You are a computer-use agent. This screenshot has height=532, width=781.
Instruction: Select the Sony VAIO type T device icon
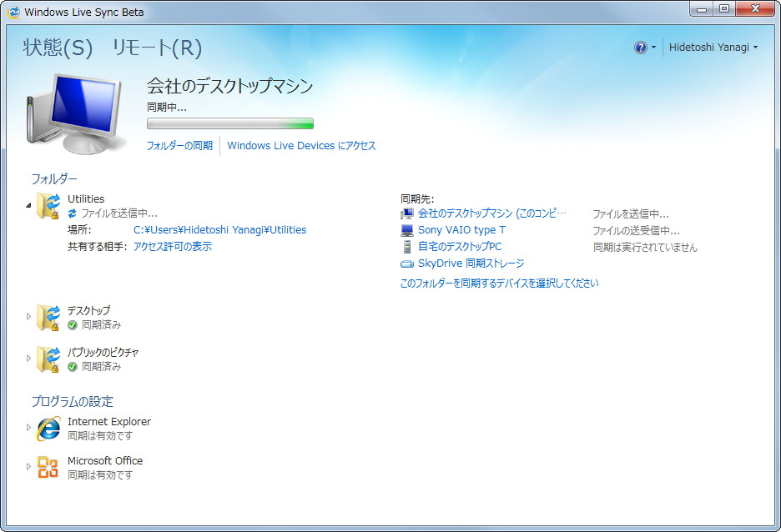pos(406,229)
